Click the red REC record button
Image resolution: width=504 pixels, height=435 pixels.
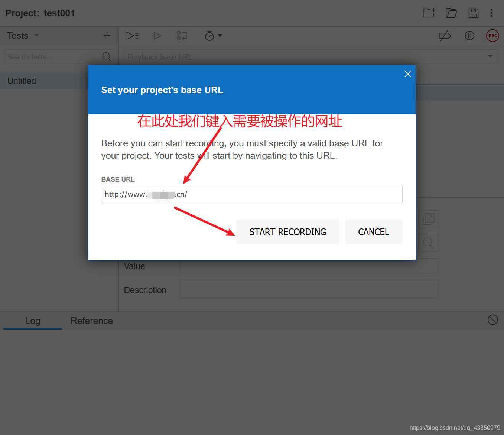(x=492, y=36)
